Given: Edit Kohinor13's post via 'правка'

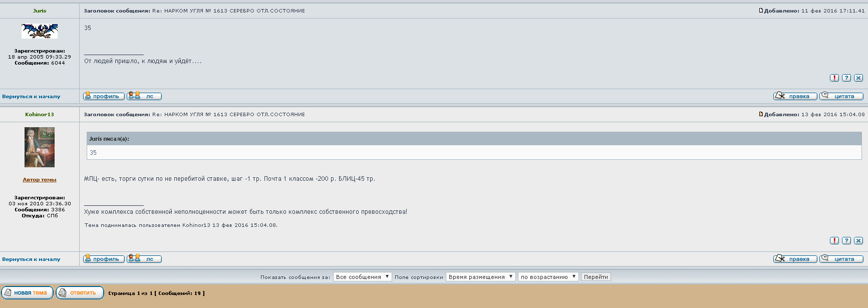Looking at the screenshot, I should [795, 259].
